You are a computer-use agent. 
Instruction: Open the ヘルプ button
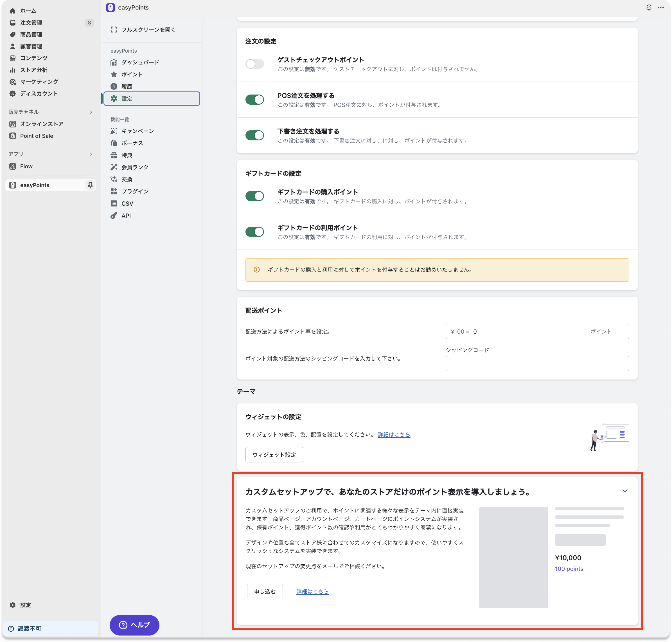point(134,625)
